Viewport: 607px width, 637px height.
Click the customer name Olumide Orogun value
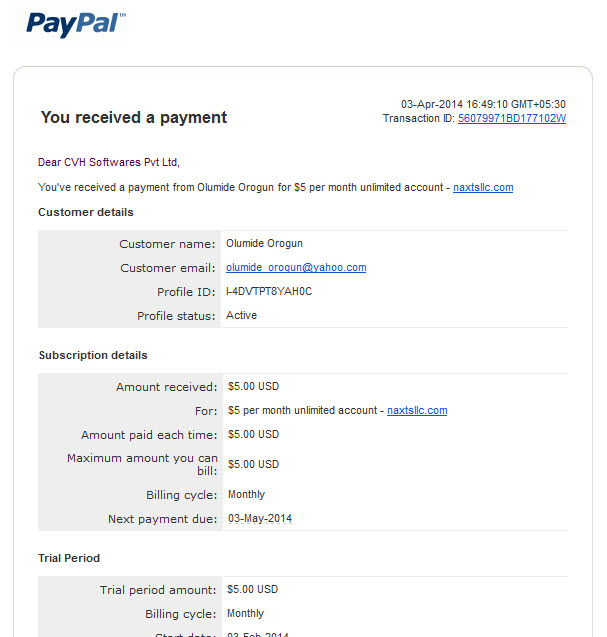(x=264, y=243)
